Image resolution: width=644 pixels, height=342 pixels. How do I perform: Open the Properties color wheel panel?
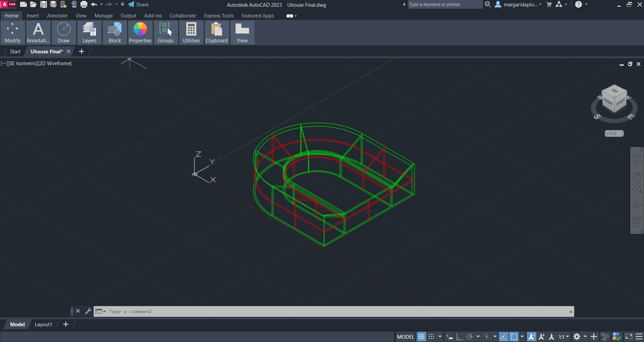point(140,33)
